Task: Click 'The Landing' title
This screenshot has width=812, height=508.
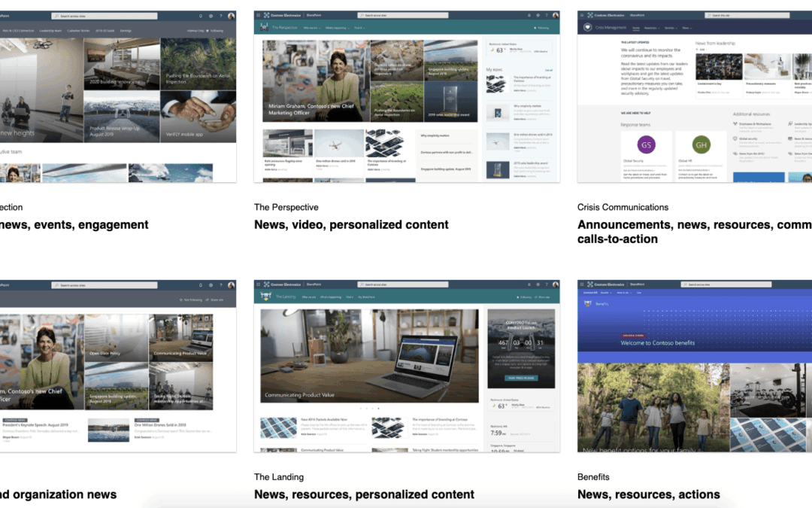Action: tap(279, 477)
